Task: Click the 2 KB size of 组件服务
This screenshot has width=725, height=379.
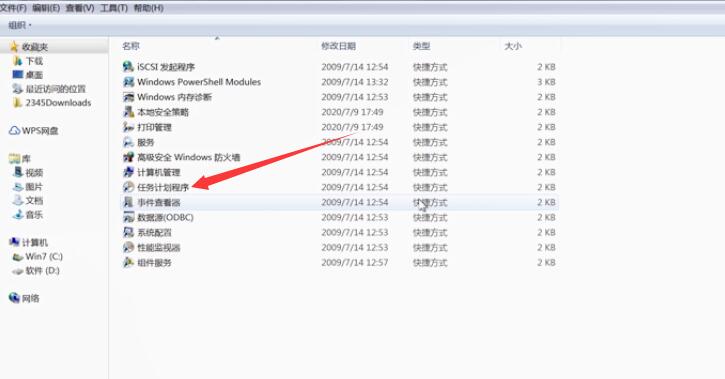Action: (x=546, y=263)
